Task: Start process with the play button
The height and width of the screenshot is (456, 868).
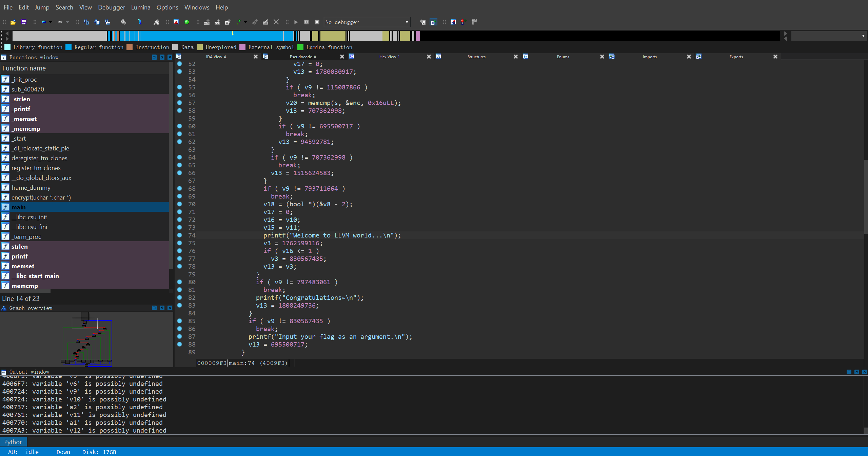Action: point(296,22)
